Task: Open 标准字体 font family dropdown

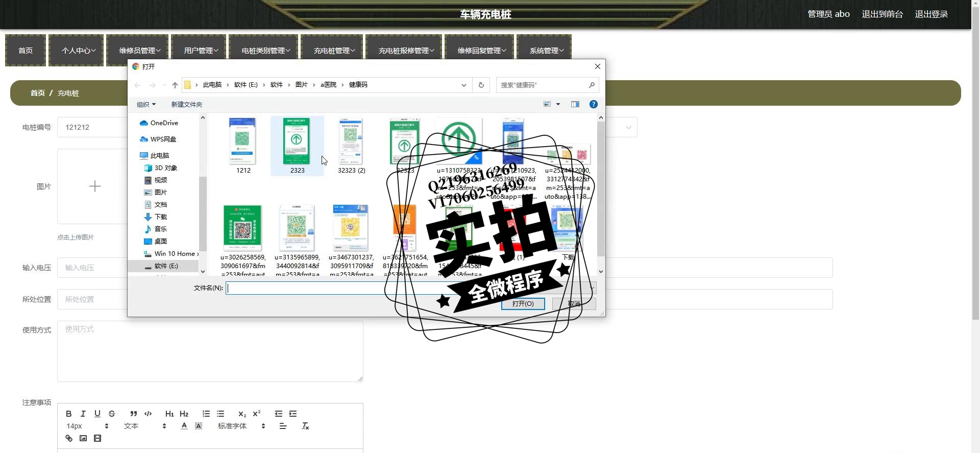Action: (x=241, y=426)
